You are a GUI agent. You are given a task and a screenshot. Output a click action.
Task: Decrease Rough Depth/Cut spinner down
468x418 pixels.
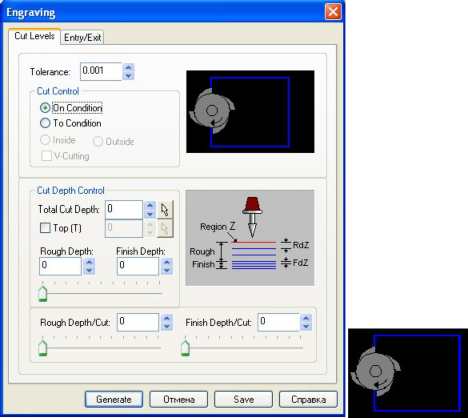point(167,327)
